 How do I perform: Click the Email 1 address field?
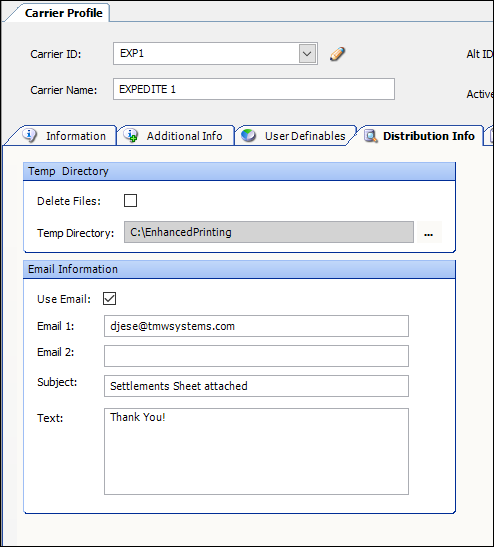(x=256, y=326)
